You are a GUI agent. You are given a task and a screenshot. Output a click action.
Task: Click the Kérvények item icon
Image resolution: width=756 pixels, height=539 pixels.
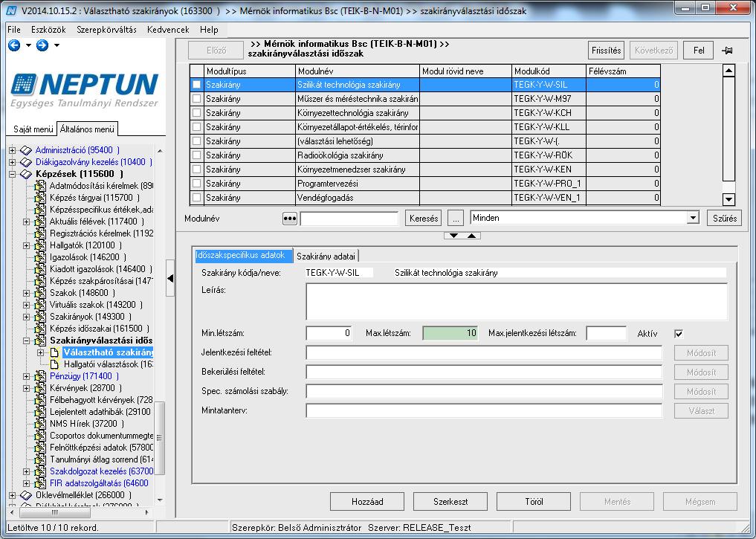(x=40, y=388)
